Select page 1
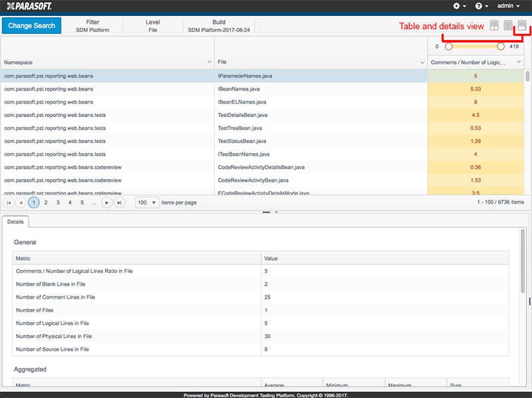 pos(34,203)
